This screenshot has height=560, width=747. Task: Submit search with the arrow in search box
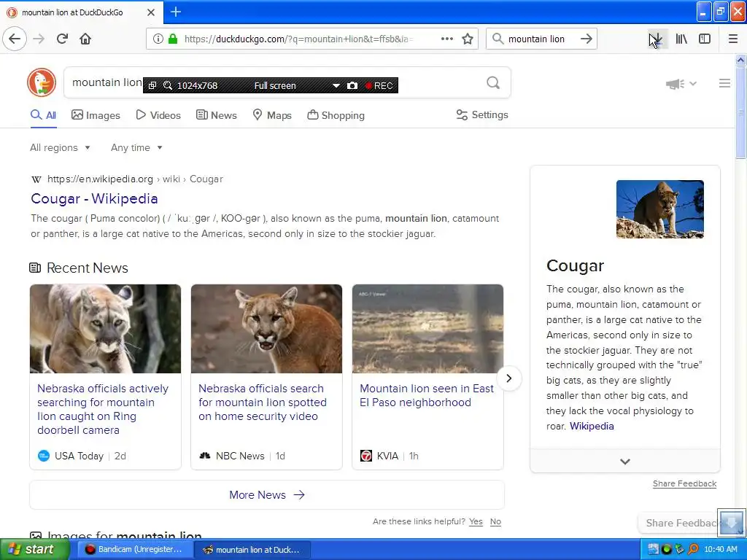click(x=587, y=39)
